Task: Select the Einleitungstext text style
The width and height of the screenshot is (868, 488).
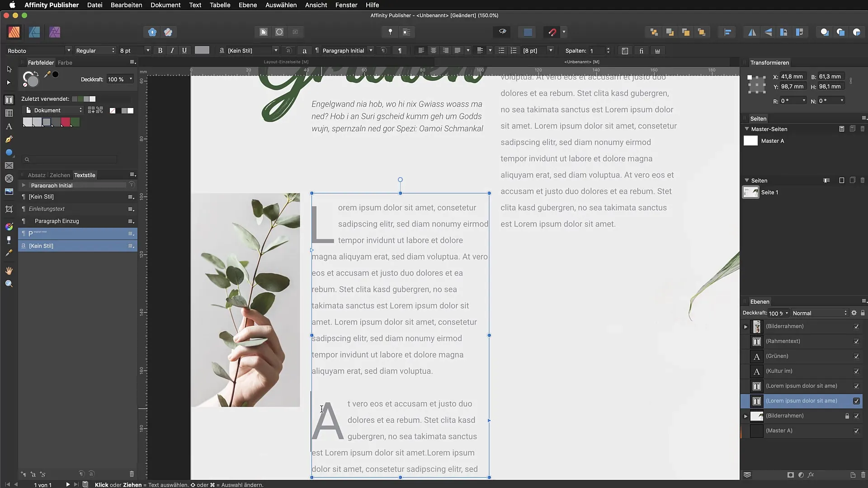Action: 77,209
